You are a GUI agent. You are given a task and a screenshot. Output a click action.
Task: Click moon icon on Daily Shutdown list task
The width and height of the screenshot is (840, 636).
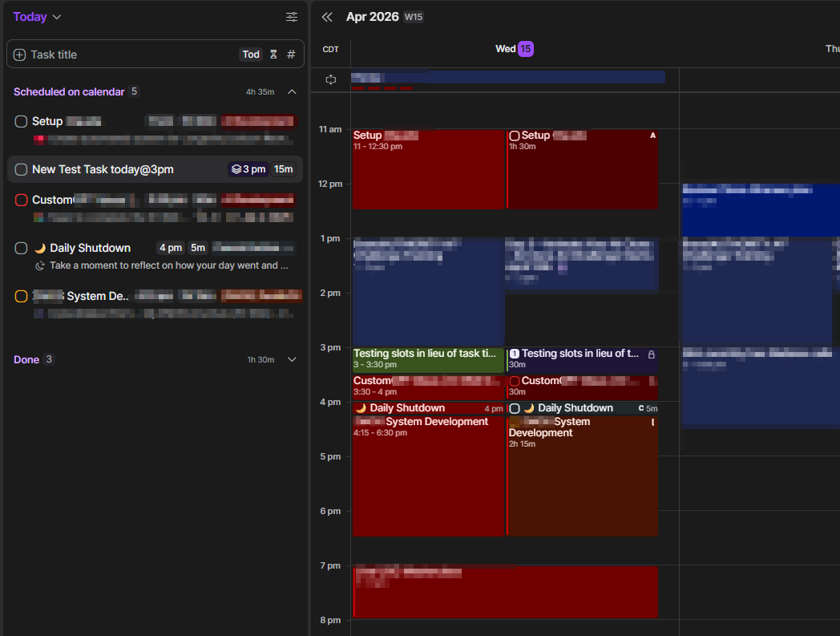[x=40, y=248]
